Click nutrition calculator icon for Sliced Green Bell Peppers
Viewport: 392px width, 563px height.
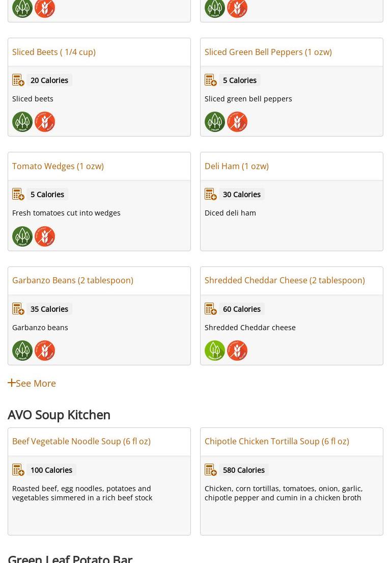click(x=211, y=81)
